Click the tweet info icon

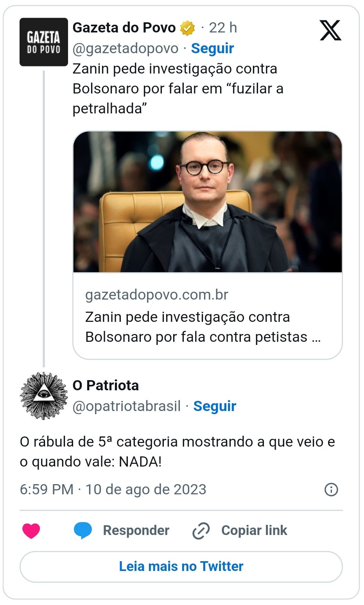(331, 489)
